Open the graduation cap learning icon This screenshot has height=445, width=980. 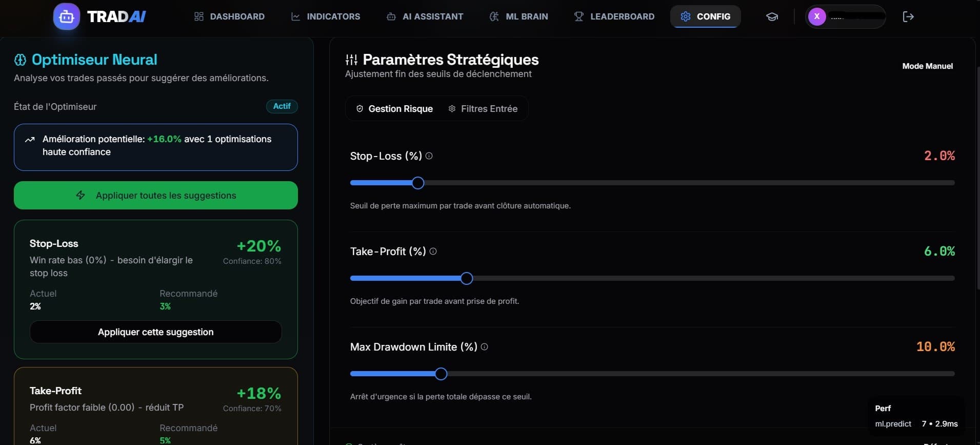coord(772,16)
